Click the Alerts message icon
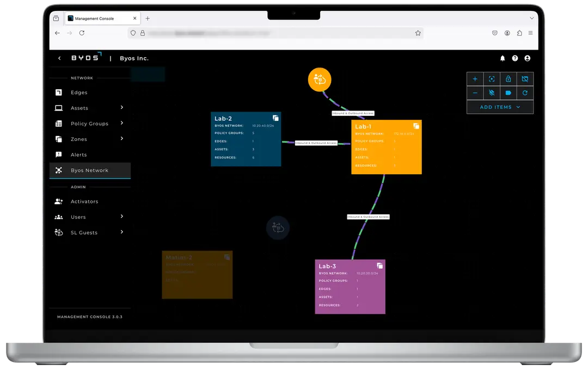 pos(58,155)
